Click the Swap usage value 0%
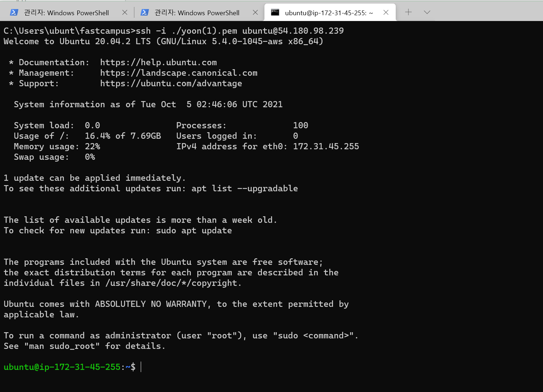 pyautogui.click(x=90, y=157)
